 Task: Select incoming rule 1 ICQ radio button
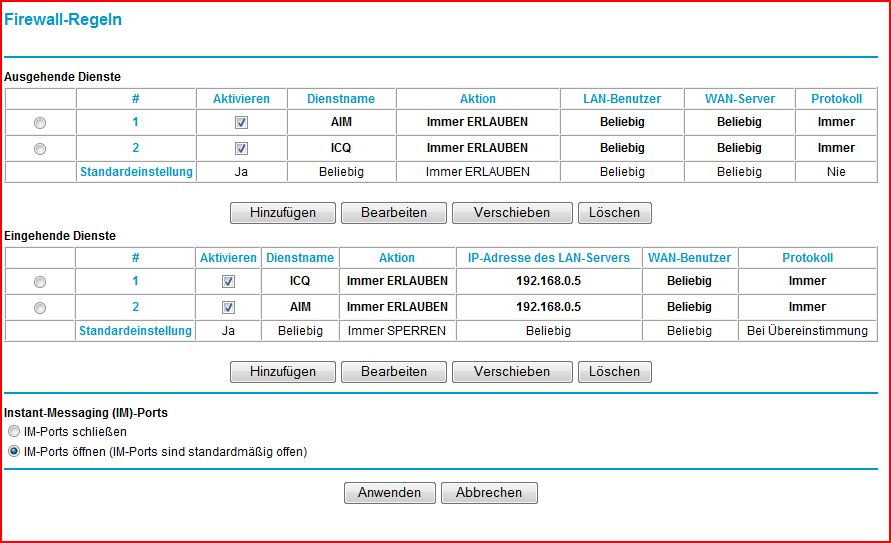40,282
